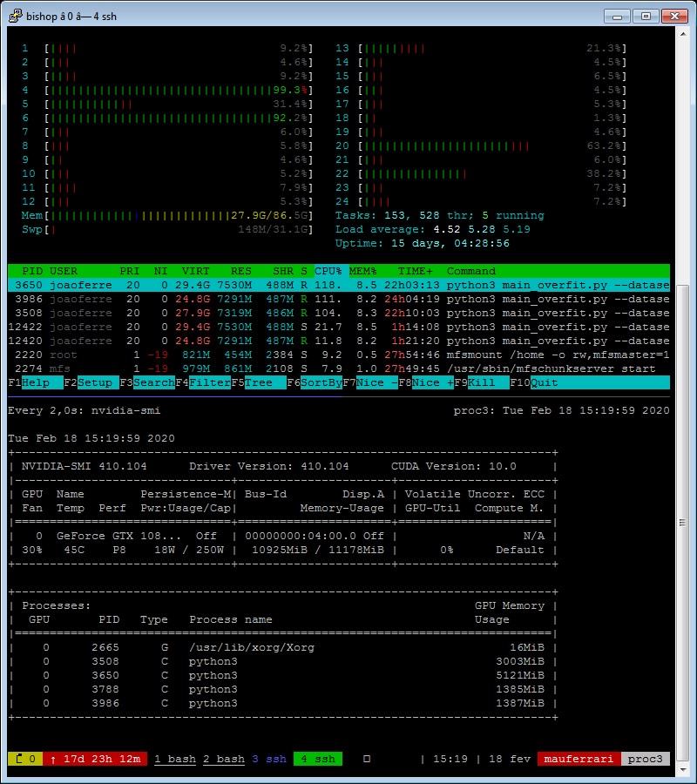Image resolution: width=697 pixels, height=784 pixels.
Task: Open the F6 SortBy selector
Action: [x=319, y=382]
